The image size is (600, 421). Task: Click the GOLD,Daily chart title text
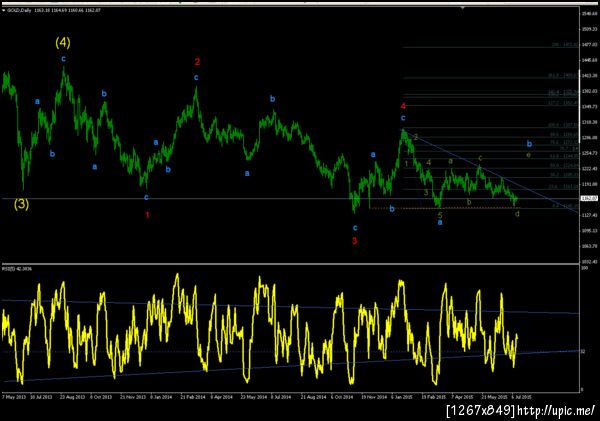(x=20, y=11)
